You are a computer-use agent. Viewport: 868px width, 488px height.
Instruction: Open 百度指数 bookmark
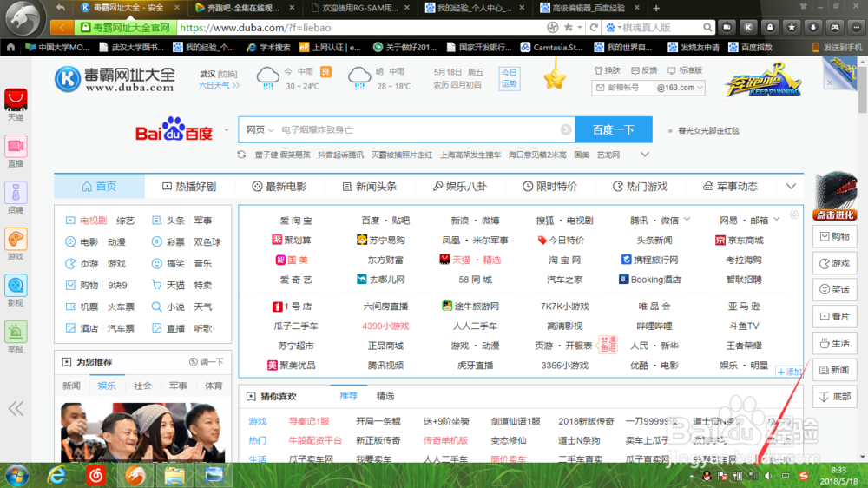750,47
